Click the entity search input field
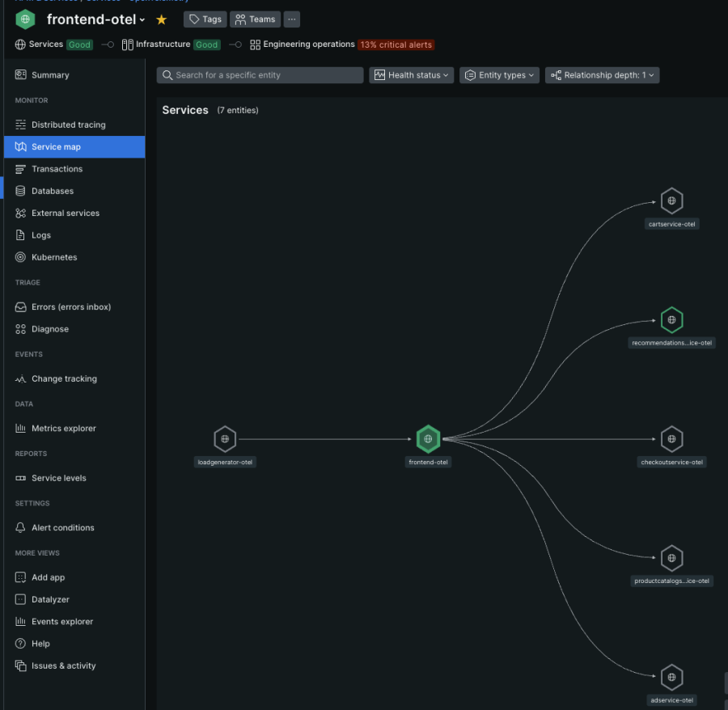728x710 pixels. click(260, 75)
